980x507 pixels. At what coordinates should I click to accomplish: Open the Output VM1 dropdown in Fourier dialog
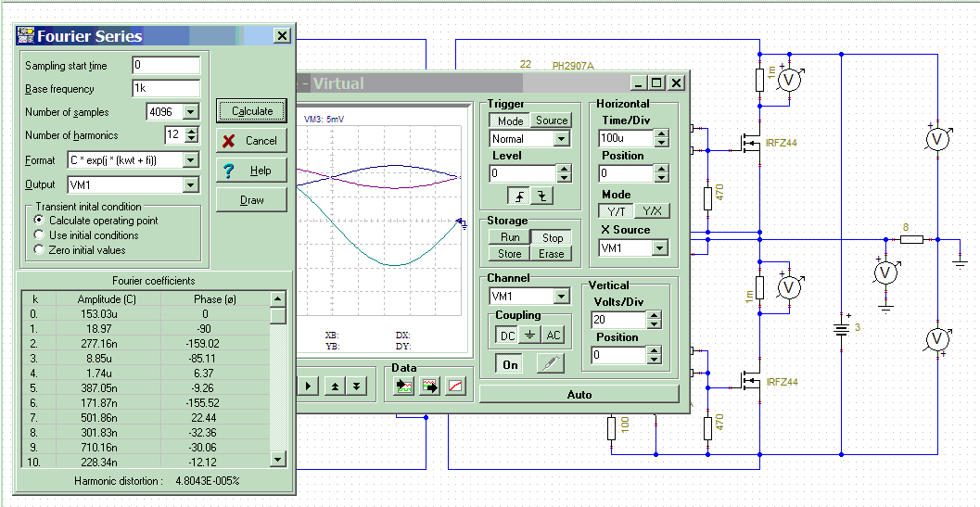click(191, 184)
